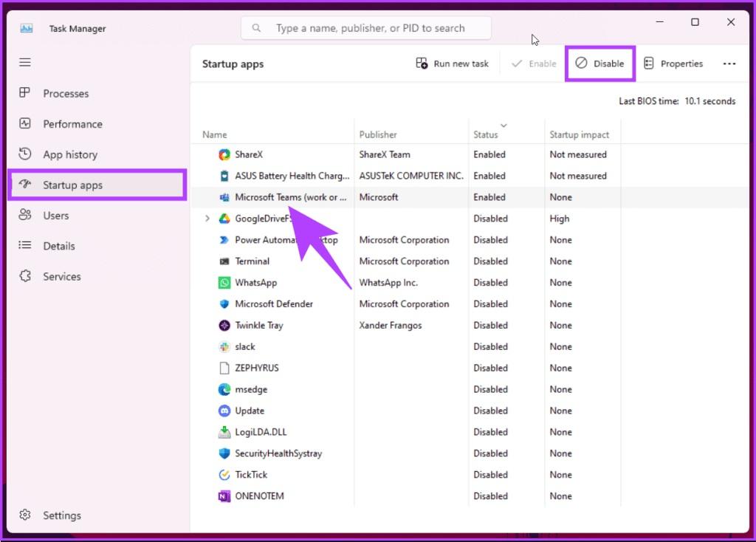Click the msedge browser icon
The image size is (756, 542).
point(224,390)
